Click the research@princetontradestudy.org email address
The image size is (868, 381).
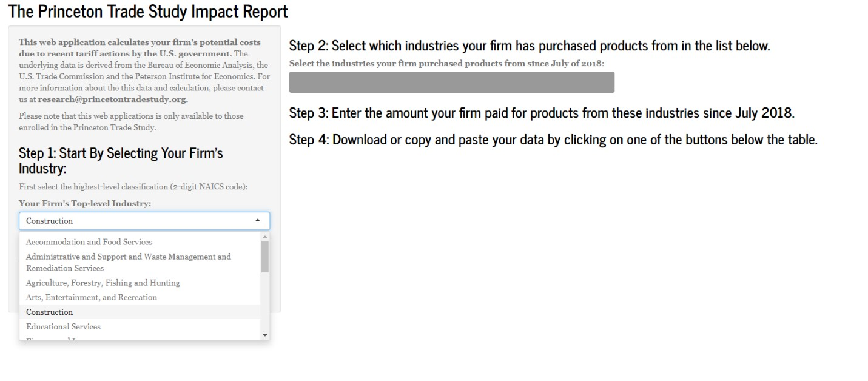[112, 99]
